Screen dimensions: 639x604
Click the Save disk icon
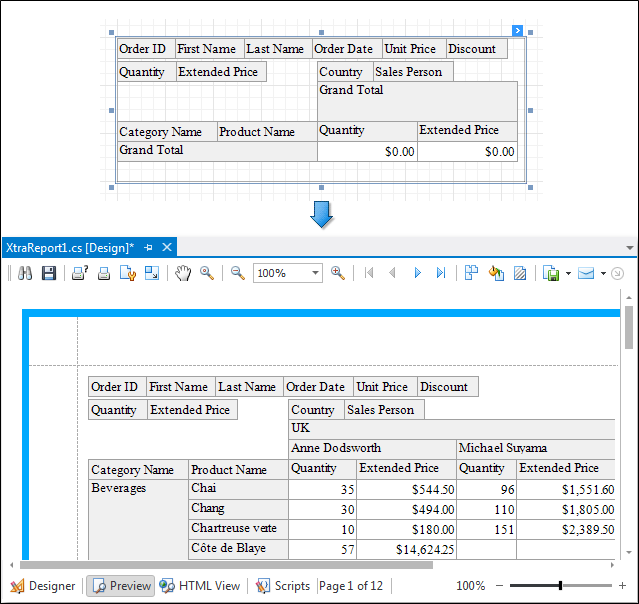tap(48, 273)
